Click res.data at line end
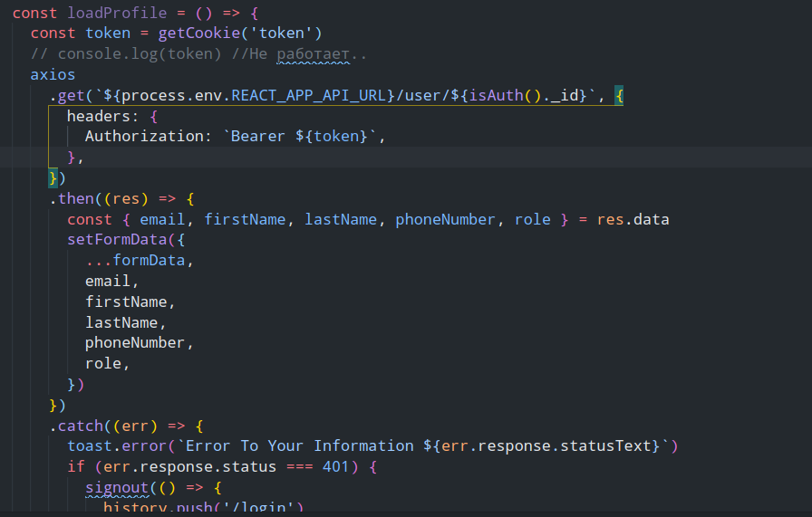The image size is (812, 517). [633, 219]
